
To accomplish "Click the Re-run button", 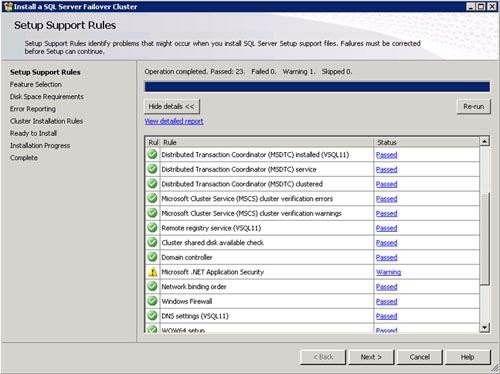I will pyautogui.click(x=473, y=106).
